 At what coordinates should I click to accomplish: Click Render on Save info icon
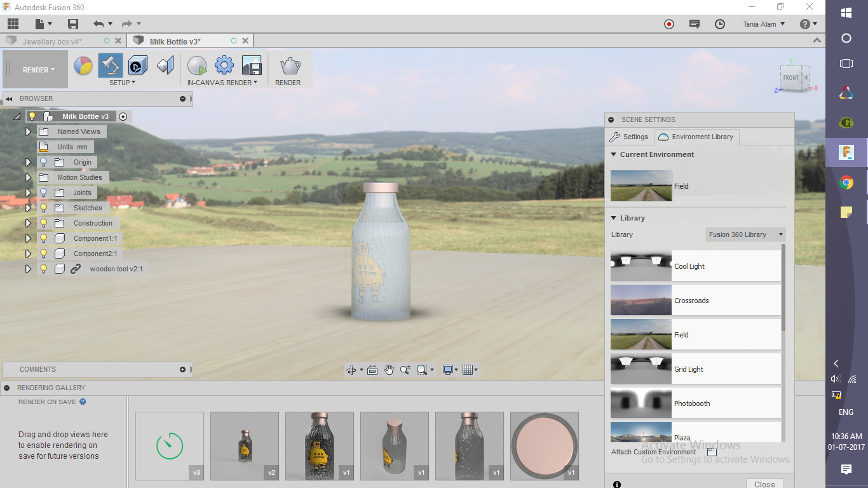tap(83, 402)
